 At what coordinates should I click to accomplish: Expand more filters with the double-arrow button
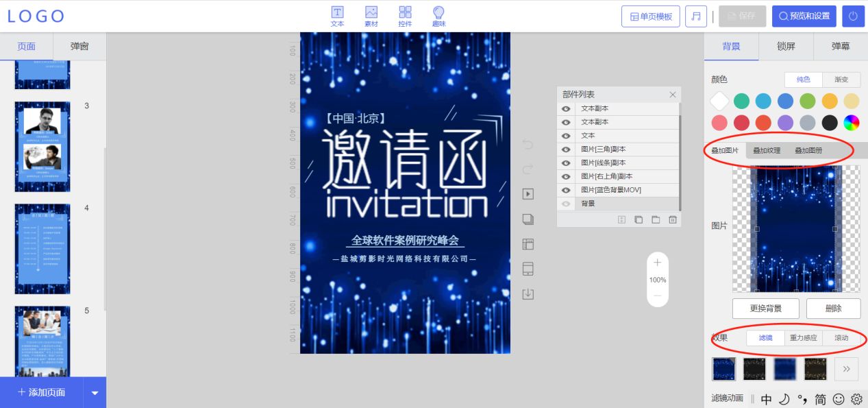(x=846, y=369)
